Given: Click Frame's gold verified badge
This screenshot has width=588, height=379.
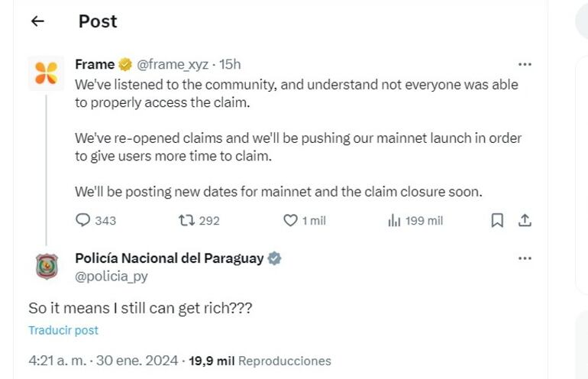Looking at the screenshot, I should pyautogui.click(x=125, y=65).
